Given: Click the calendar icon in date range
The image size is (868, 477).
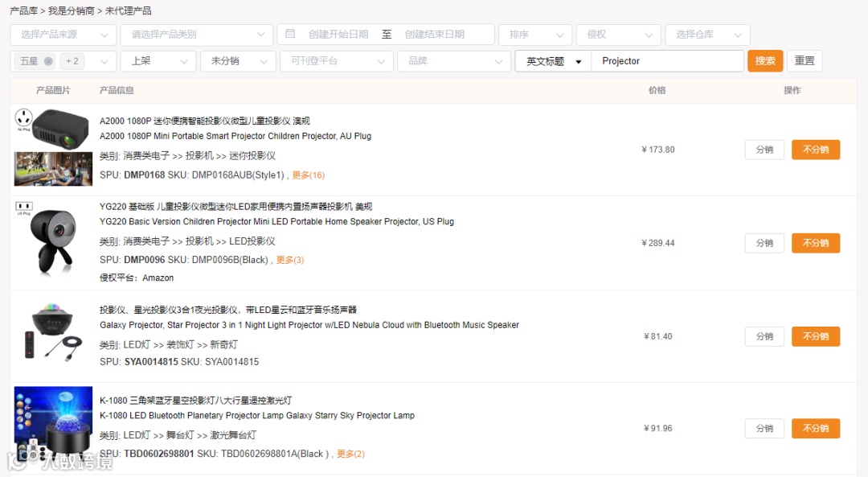Looking at the screenshot, I should (x=290, y=34).
